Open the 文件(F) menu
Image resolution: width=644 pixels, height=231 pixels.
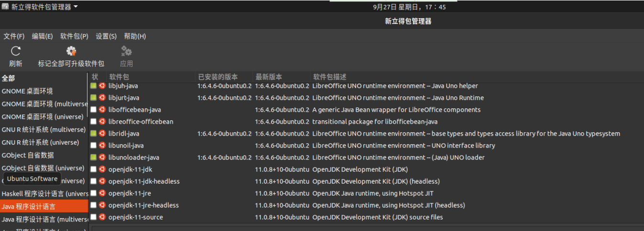[14, 36]
